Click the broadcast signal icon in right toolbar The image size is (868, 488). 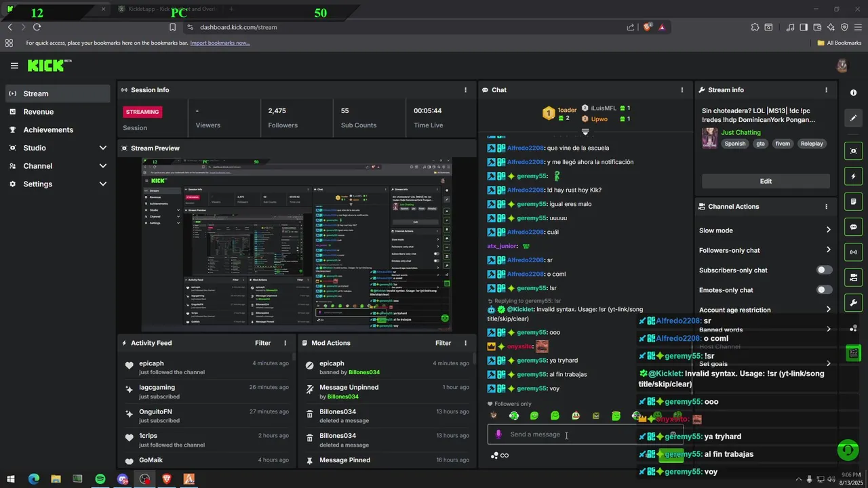click(x=853, y=252)
